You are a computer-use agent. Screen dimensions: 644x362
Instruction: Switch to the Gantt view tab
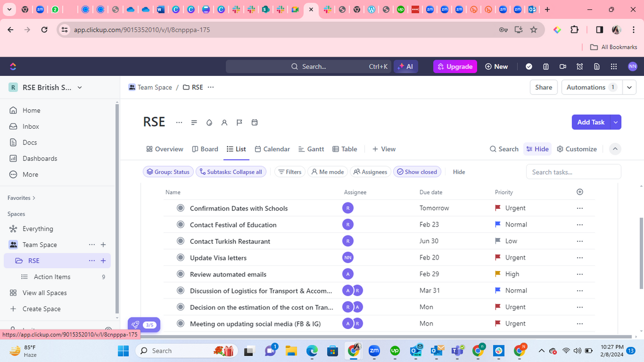pyautogui.click(x=311, y=149)
